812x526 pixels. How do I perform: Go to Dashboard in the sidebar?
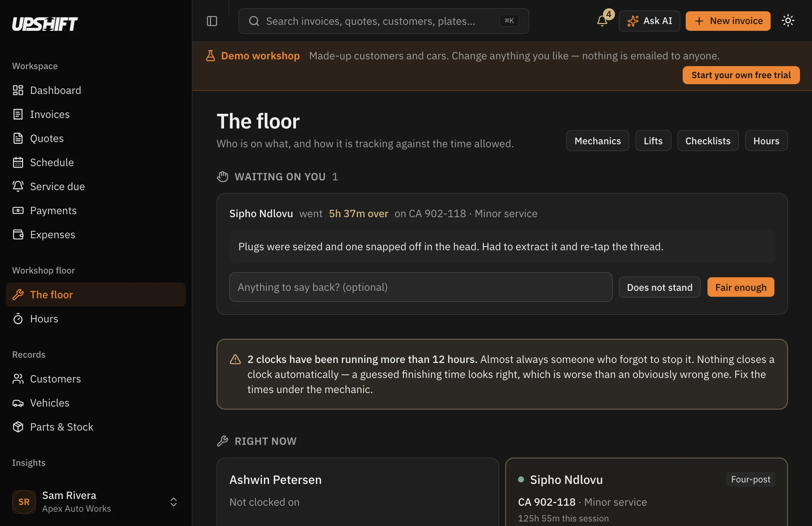point(96,90)
